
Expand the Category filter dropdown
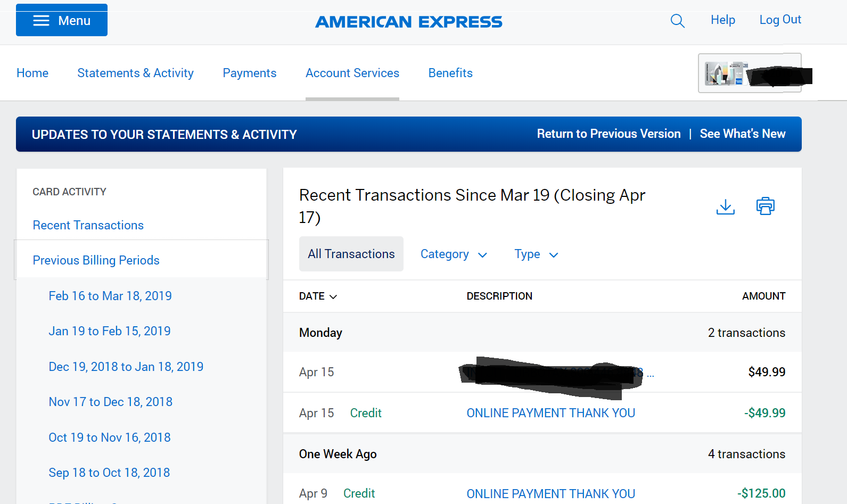pyautogui.click(x=454, y=254)
